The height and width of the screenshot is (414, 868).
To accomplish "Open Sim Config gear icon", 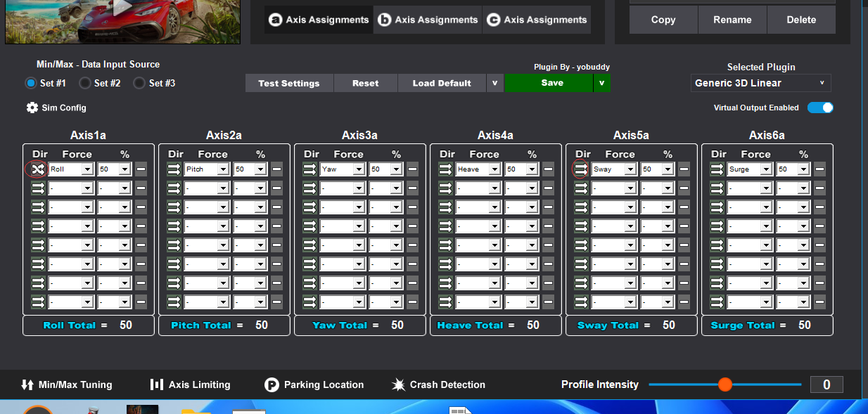I will coord(32,108).
